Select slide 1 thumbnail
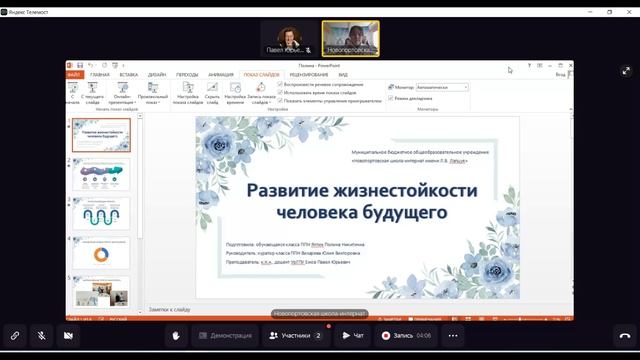The width and height of the screenshot is (640, 360). [101, 135]
